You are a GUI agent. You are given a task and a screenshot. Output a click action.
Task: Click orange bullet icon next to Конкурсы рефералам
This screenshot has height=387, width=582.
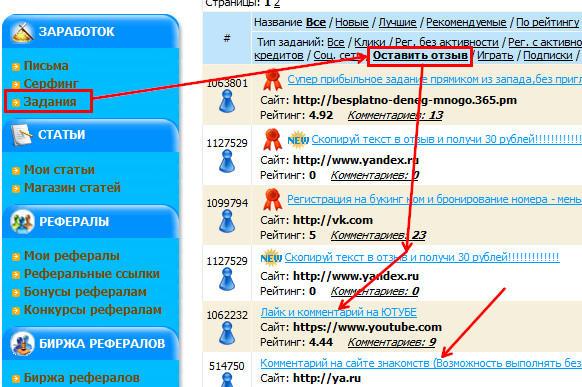(16, 311)
